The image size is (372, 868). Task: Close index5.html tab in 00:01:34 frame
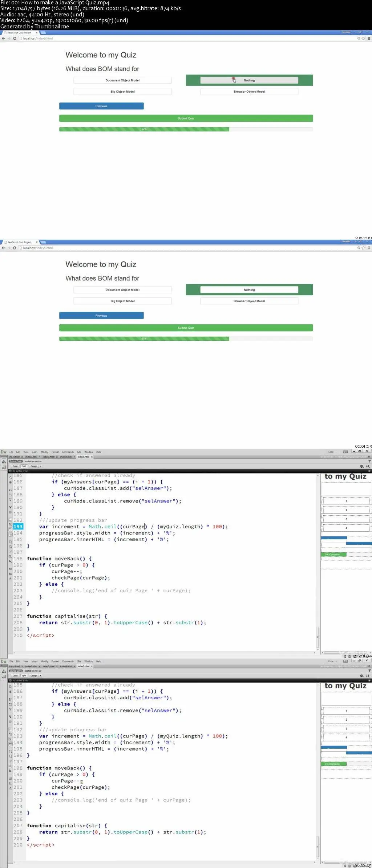92,457
